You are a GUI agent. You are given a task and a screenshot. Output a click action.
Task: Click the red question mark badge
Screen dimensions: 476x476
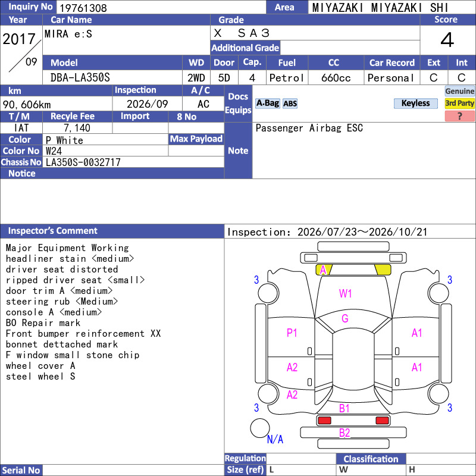459,116
